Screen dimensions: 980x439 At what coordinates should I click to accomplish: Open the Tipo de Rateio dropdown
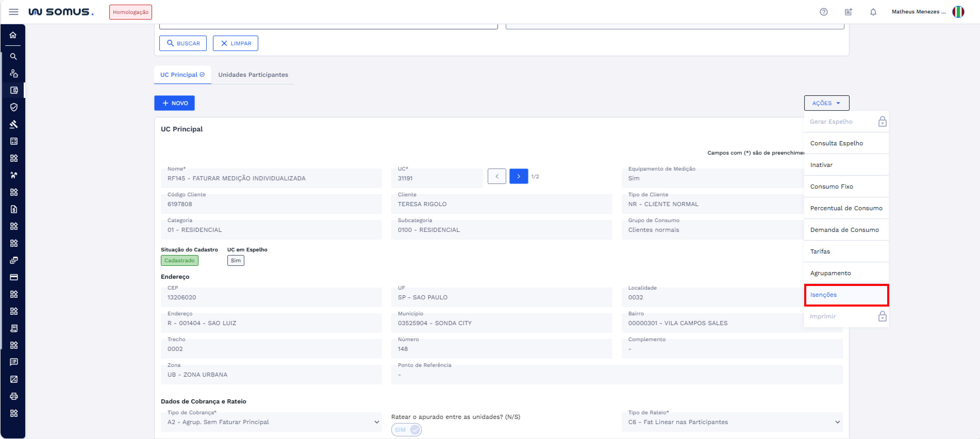[732, 422]
